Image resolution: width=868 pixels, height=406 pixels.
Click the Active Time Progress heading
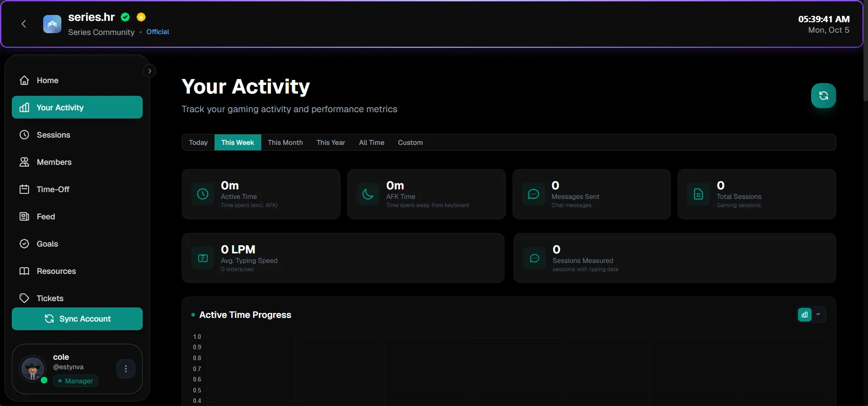pos(245,315)
